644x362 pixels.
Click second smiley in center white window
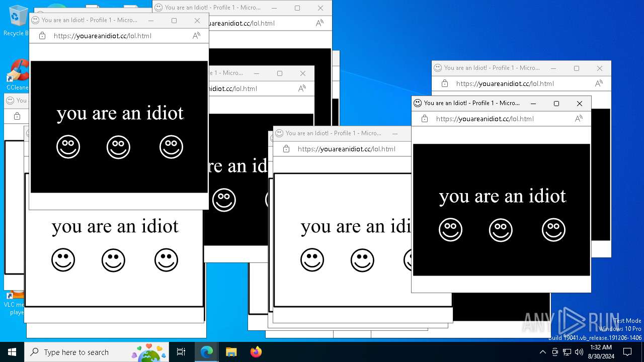[362, 260]
